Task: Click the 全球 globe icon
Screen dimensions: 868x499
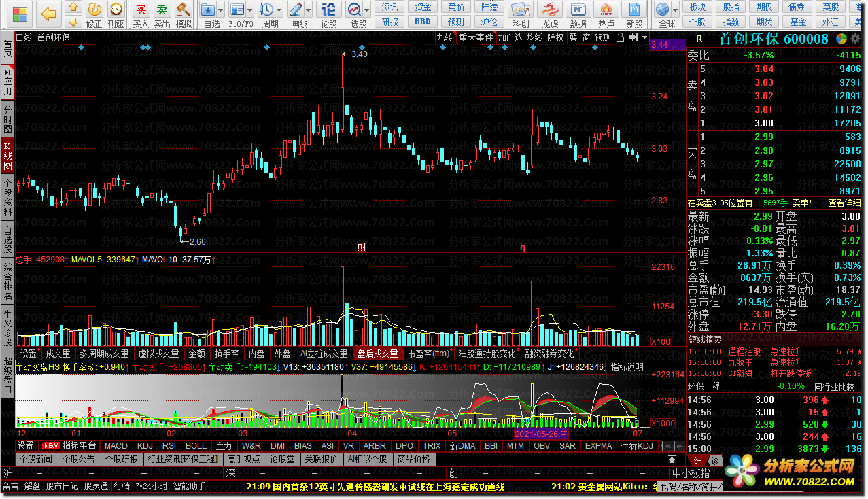Action: click(x=663, y=10)
